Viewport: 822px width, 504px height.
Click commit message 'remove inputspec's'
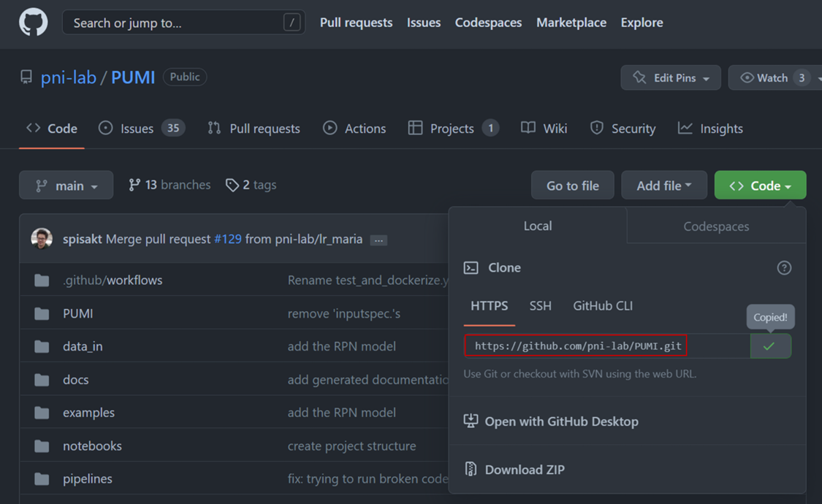click(344, 313)
